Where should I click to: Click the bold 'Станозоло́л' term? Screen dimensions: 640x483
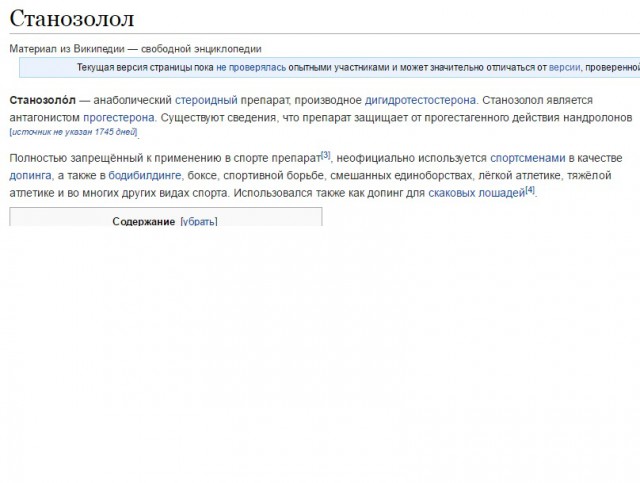point(42,100)
